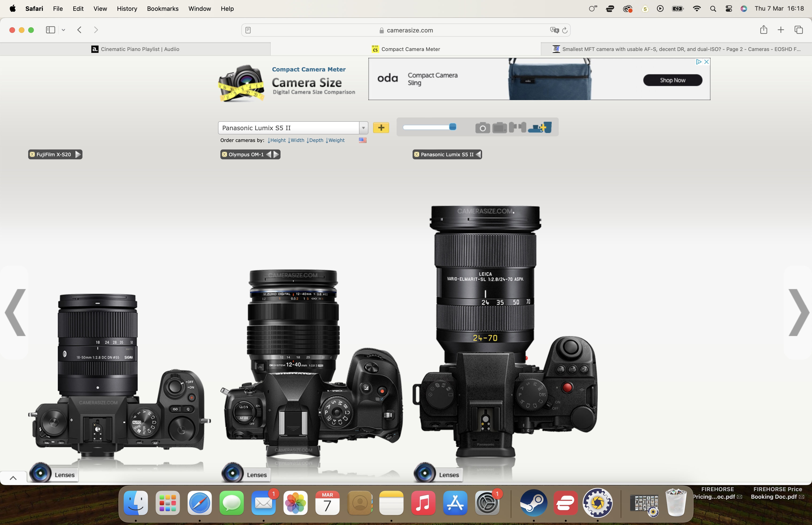Screen dimensions: 812x525
Task: Toggle Safari Reader view icon
Action: (x=248, y=30)
